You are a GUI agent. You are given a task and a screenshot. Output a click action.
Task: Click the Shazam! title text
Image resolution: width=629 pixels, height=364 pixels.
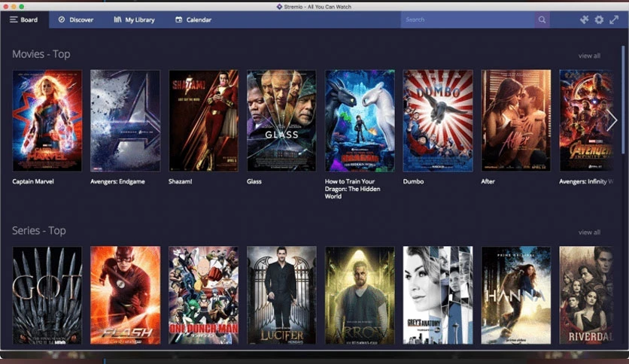tap(180, 181)
